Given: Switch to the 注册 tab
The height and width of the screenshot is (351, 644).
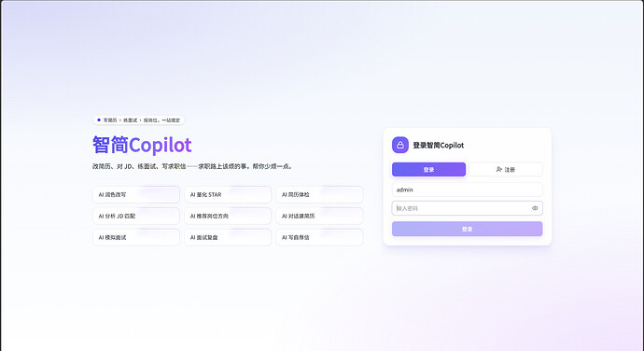Looking at the screenshot, I should [x=506, y=169].
